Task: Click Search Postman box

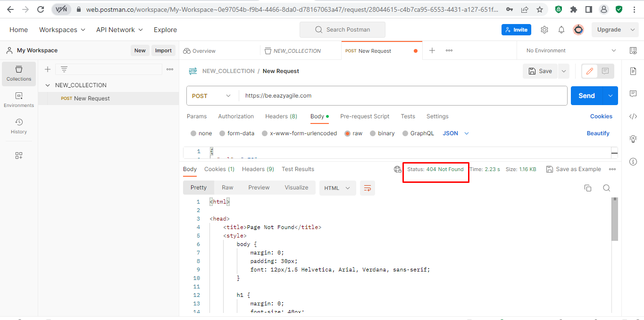Action: tap(343, 30)
